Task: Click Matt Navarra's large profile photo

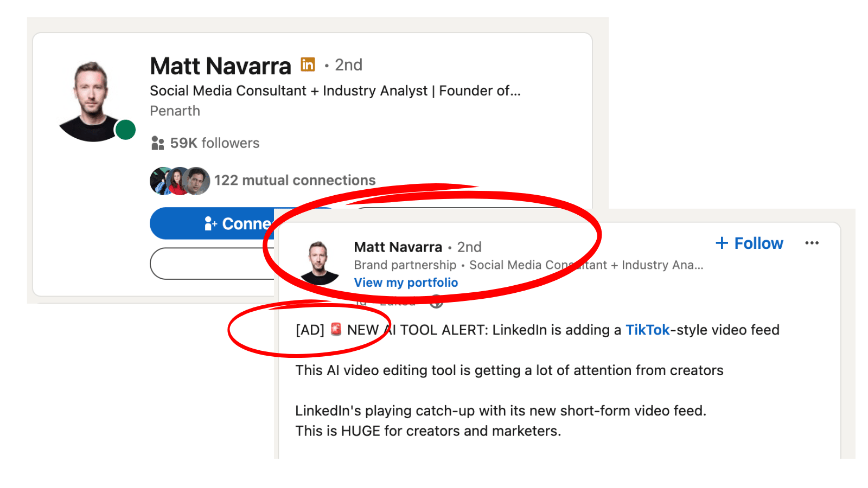Action: [x=92, y=101]
